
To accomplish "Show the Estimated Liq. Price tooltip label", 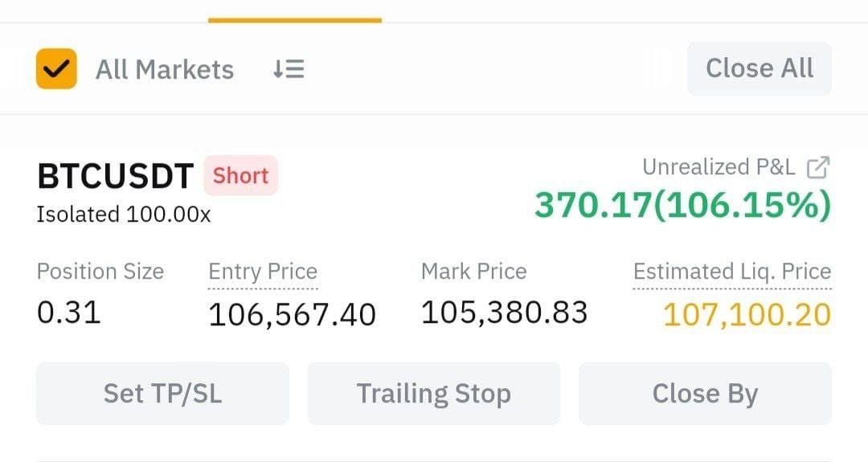I will click(x=732, y=272).
